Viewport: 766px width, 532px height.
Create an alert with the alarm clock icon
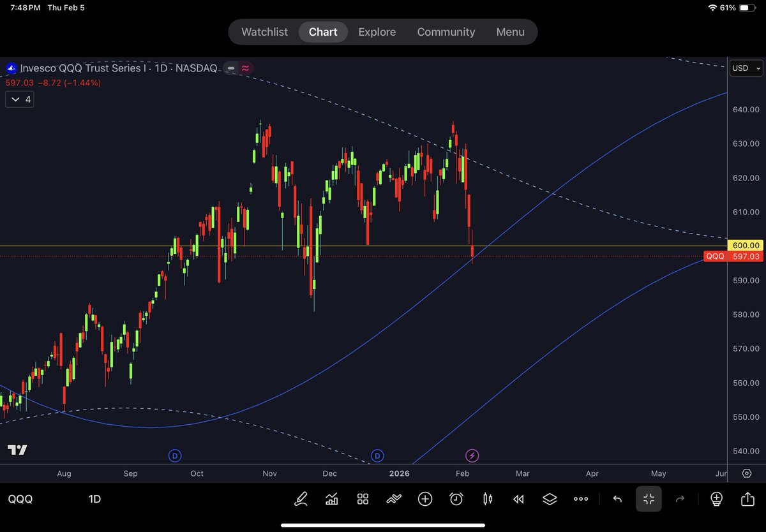coord(456,499)
